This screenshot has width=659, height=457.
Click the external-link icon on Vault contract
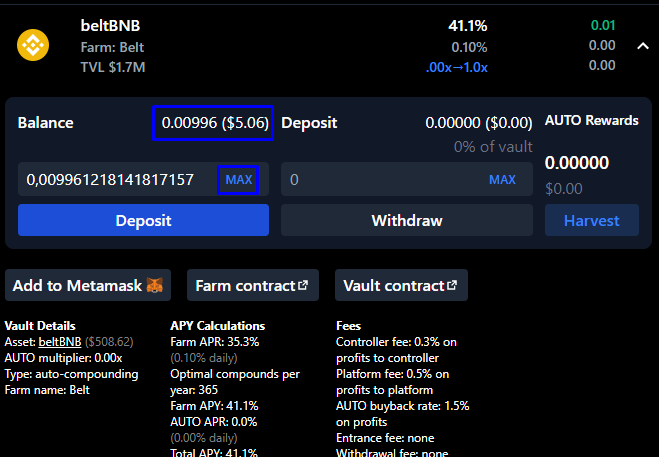point(452,286)
